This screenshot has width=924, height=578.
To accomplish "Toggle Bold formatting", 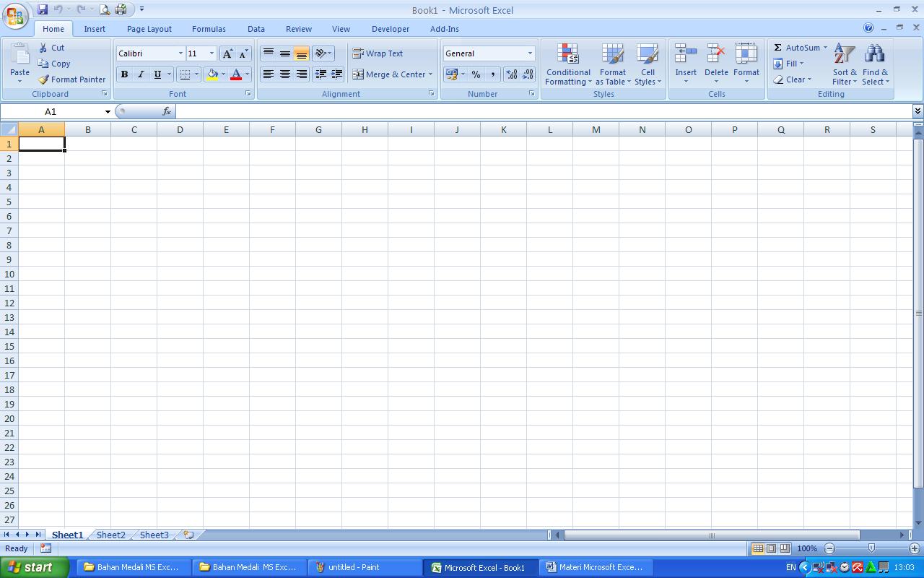I will pyautogui.click(x=124, y=74).
